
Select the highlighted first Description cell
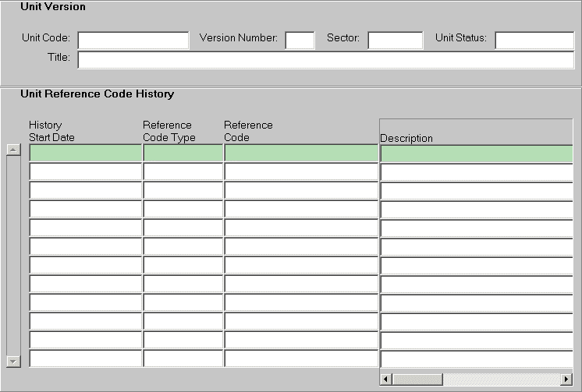[x=476, y=154]
